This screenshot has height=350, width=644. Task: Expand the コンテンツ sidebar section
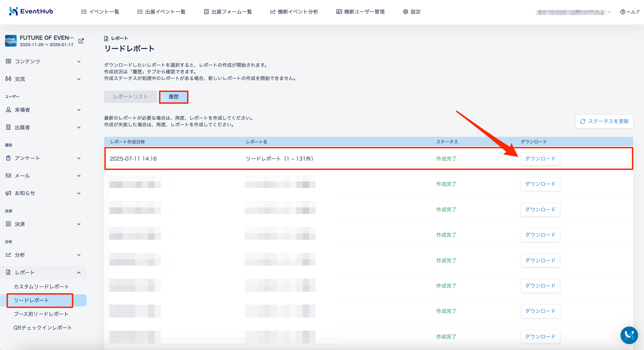coord(44,61)
